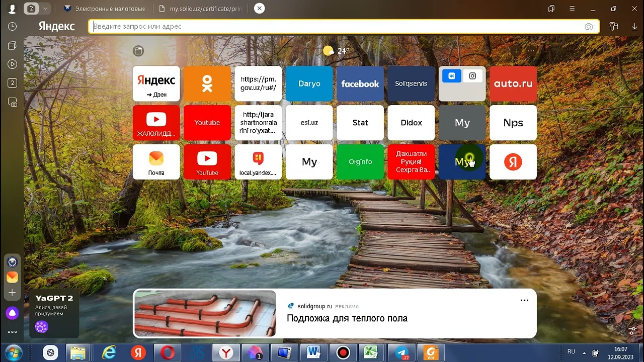
Task: Open the green Orginfo tile
Action: [x=360, y=162]
